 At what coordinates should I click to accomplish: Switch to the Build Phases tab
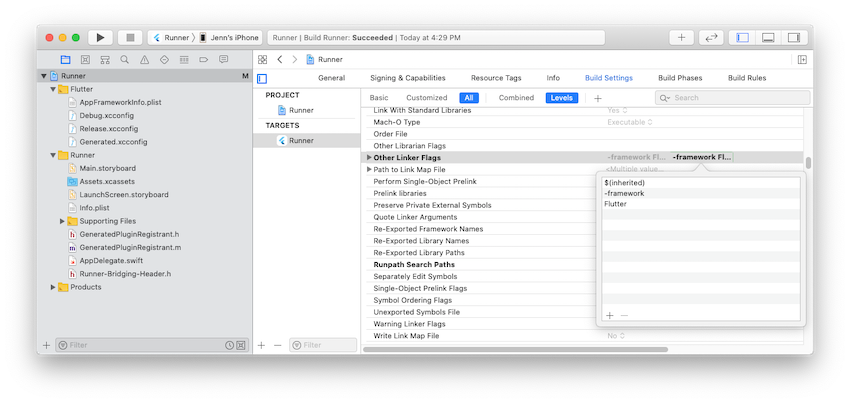point(680,78)
